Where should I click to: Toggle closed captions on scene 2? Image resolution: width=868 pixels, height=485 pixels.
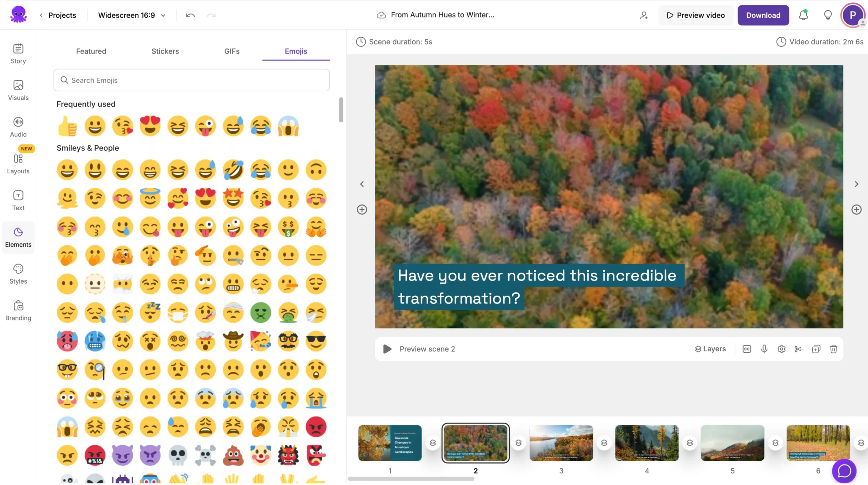747,349
